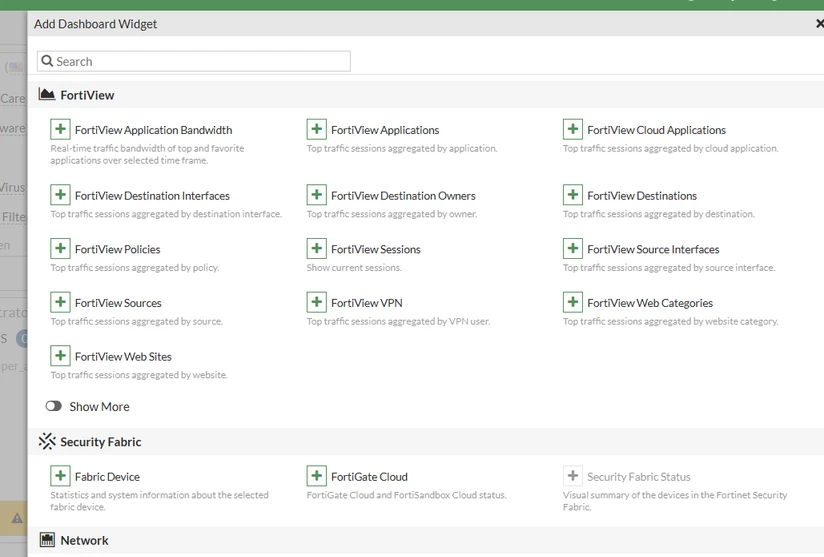This screenshot has width=824, height=557.
Task: Close the Add Dashboard Widget panel
Action: coord(819,24)
